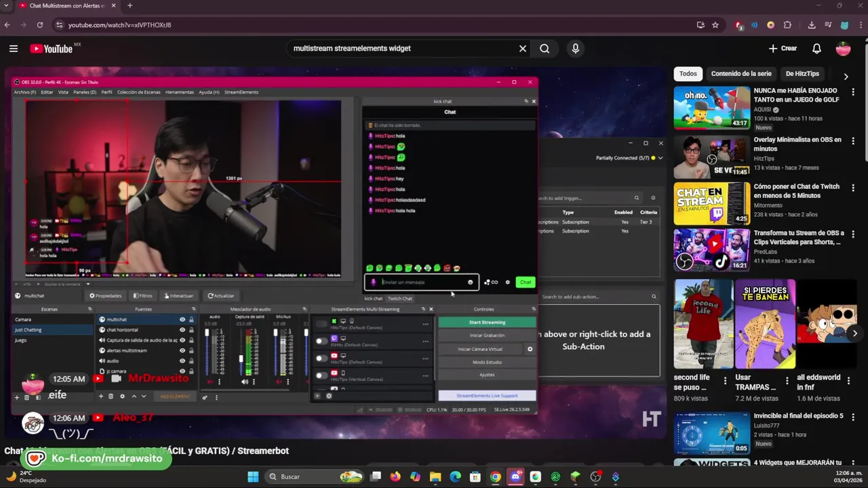This screenshot has height=488, width=868.
Task: Open the YouTube account avatar menu
Action: [x=844, y=48]
